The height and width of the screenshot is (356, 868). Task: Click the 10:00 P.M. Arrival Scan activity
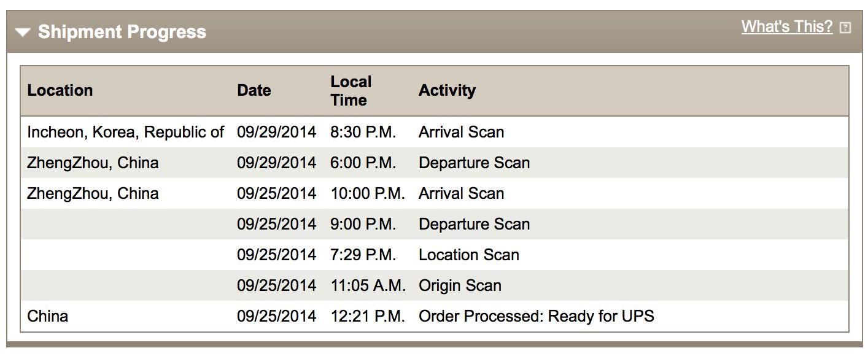click(x=461, y=193)
